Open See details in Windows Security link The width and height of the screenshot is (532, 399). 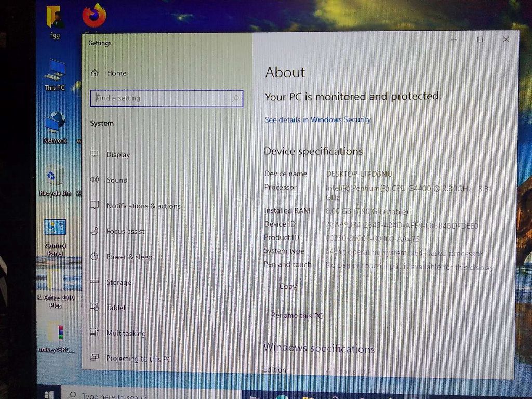click(x=317, y=119)
